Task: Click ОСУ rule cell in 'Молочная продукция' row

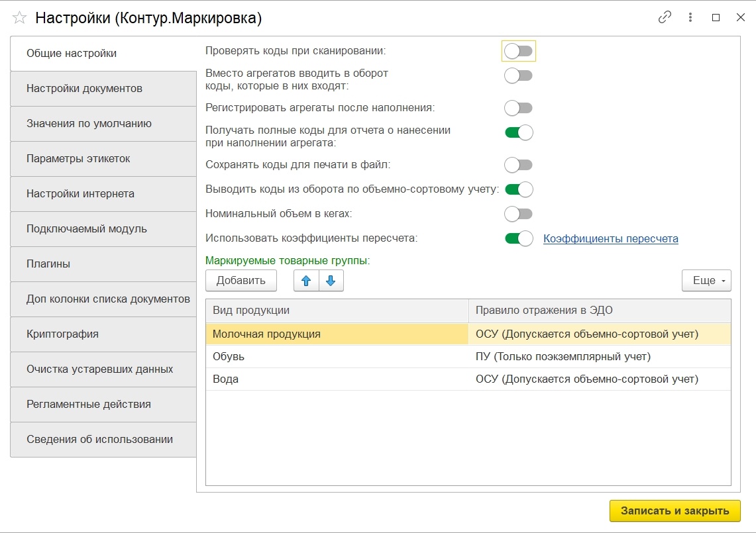Action: coord(600,334)
